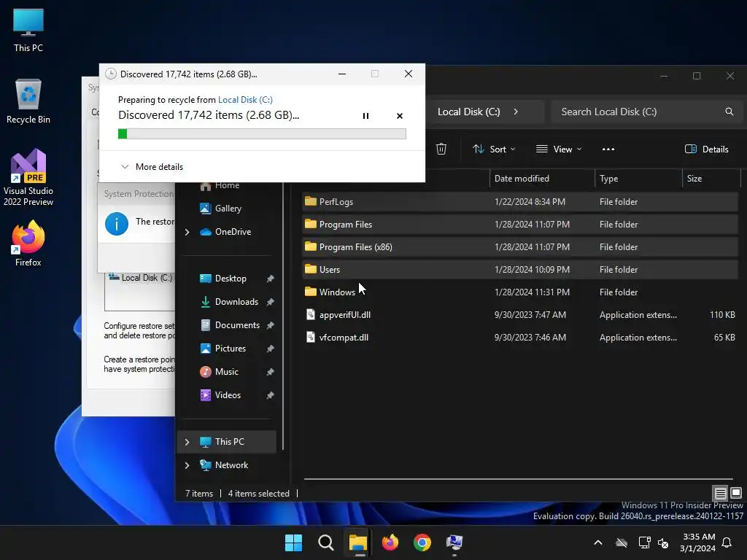Expand the OneDrive tree node
The height and width of the screenshot is (560, 747).
187,232
